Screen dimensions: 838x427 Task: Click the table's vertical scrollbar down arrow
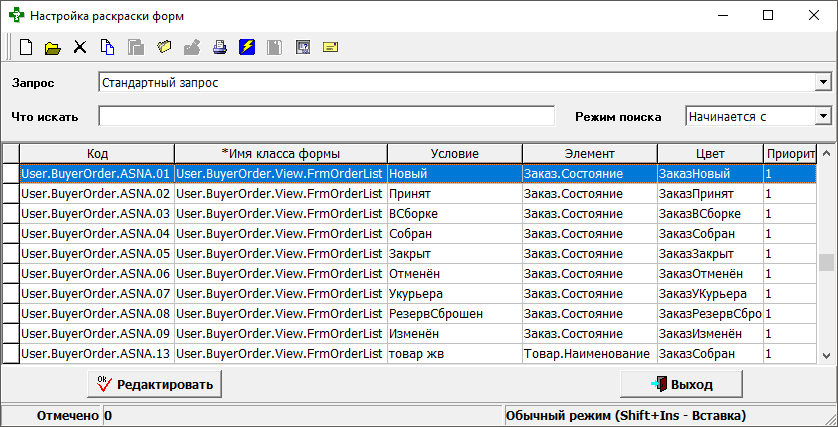point(826,355)
